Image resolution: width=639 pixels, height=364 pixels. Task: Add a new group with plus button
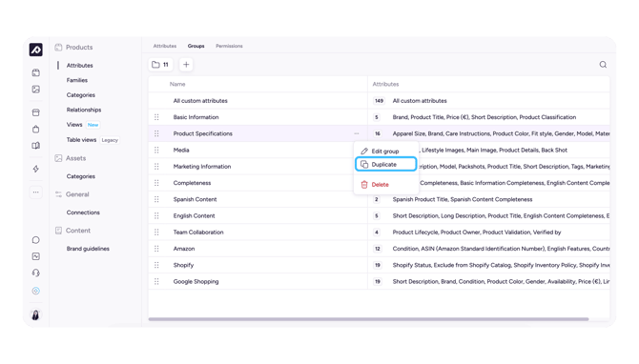pos(186,65)
